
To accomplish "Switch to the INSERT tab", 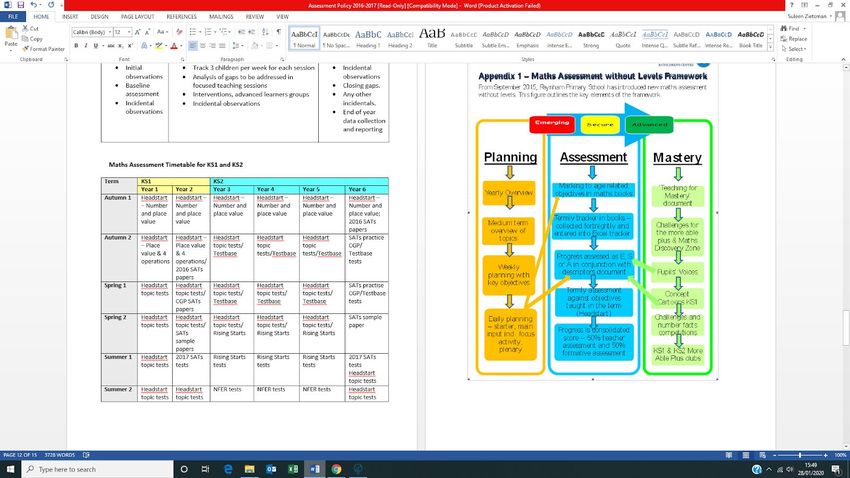I will point(70,17).
